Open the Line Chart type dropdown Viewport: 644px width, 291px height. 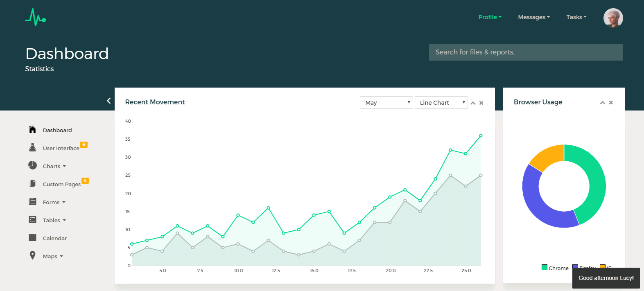pos(441,103)
